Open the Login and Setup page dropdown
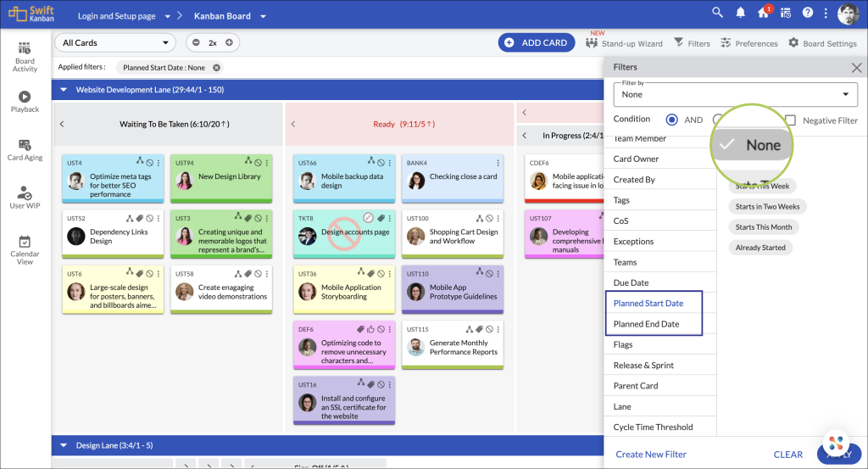Viewport: 868px width, 469px height. tap(168, 17)
